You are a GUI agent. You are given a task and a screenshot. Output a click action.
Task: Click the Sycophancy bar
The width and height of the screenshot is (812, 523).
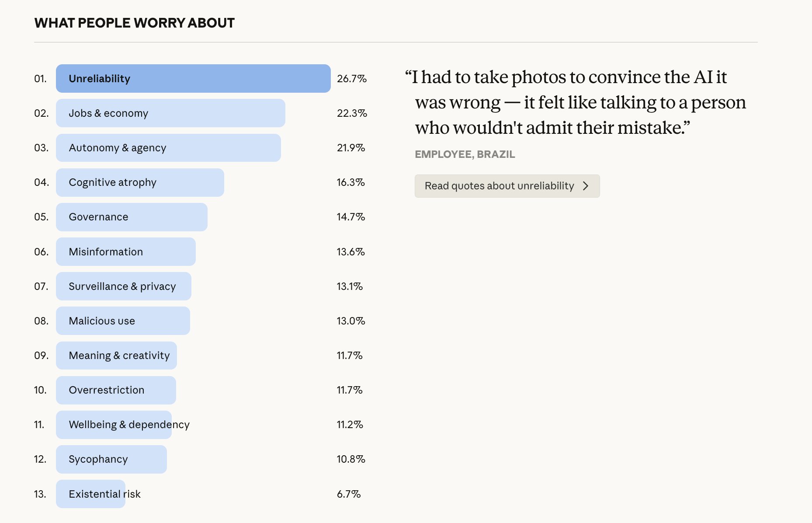click(111, 459)
